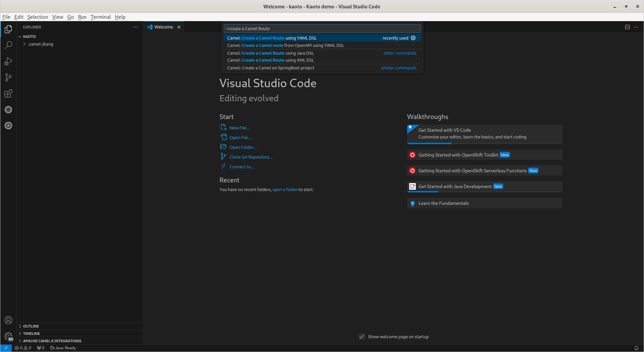This screenshot has width=644, height=352.
Task: Open Get Started with VS Code walkthrough
Action: 485,134
